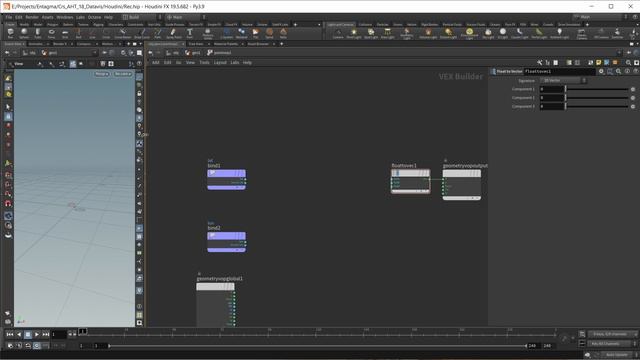Open the File menu
This screenshot has width=640, height=360.
(9, 17)
